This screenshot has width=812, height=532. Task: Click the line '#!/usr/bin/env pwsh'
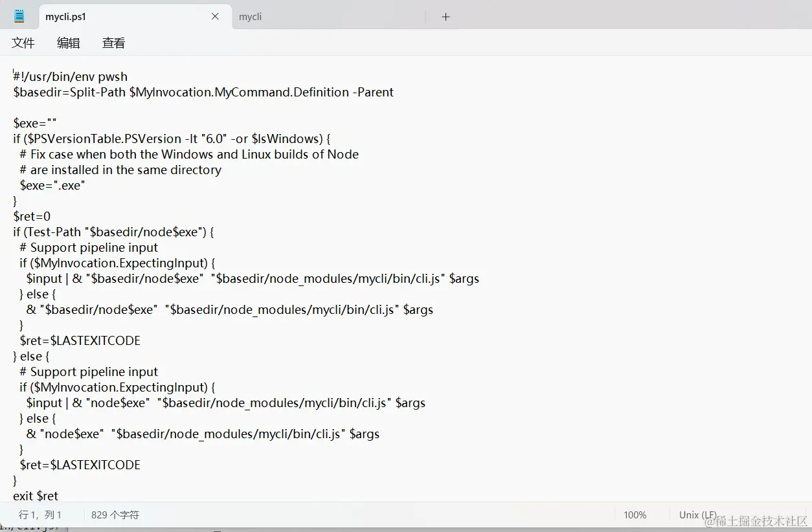[71, 76]
